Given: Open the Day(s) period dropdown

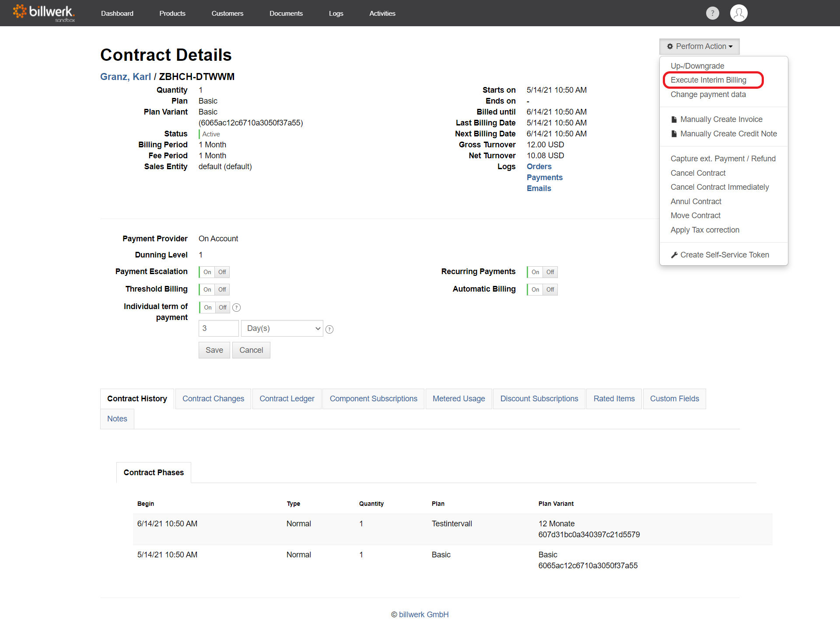Looking at the screenshot, I should [282, 328].
